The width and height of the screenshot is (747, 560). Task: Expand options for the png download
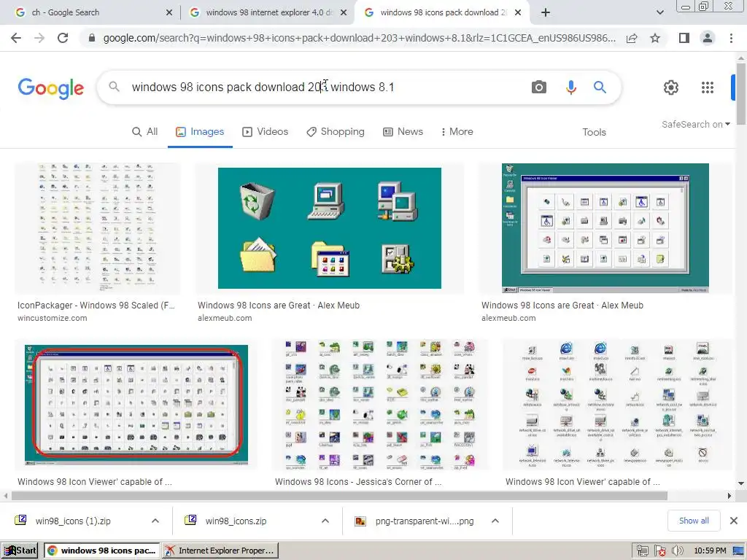pos(495,521)
